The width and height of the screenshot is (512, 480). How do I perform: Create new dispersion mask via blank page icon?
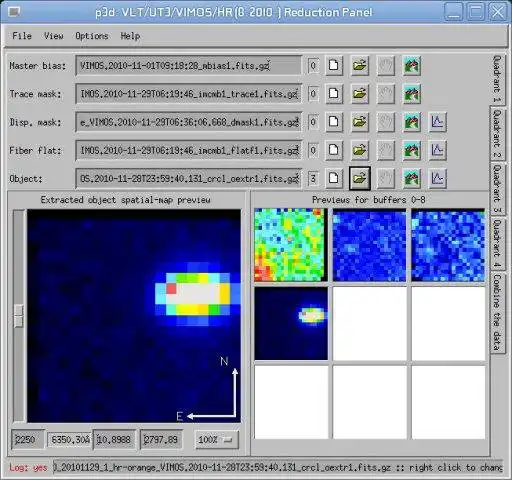coord(334,122)
